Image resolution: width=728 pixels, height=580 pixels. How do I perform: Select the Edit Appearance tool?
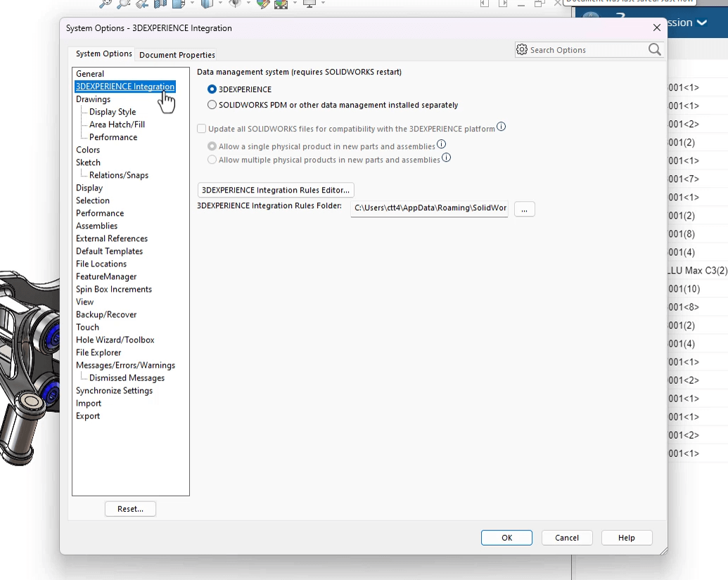(263, 4)
